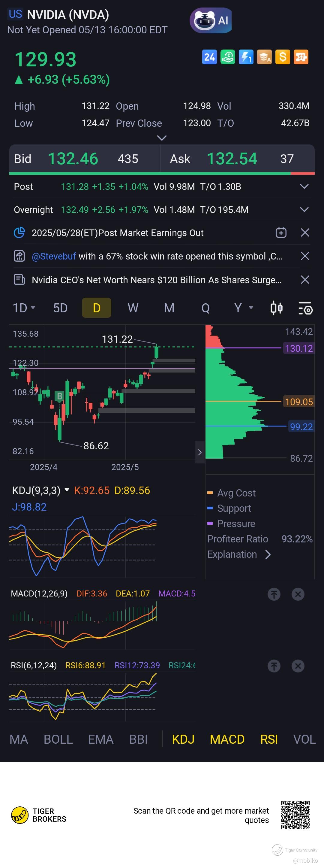The height and width of the screenshot is (868, 324).
Task: Tap the QR code image
Action: (x=295, y=815)
